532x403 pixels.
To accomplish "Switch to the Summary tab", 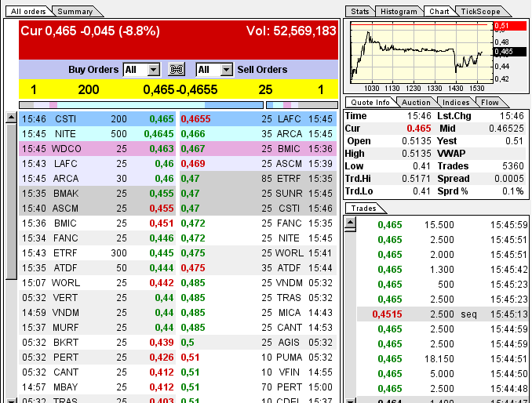I will [x=75, y=12].
